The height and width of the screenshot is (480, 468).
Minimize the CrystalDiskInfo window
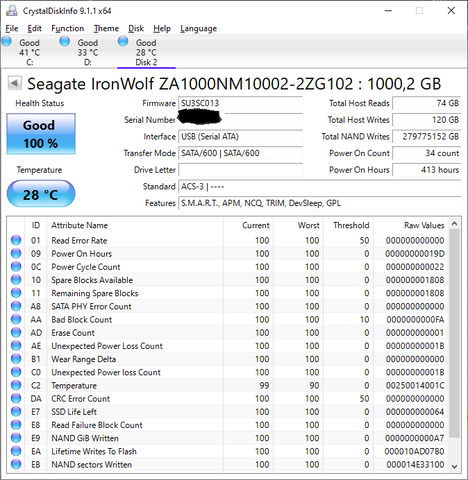[x=388, y=11]
